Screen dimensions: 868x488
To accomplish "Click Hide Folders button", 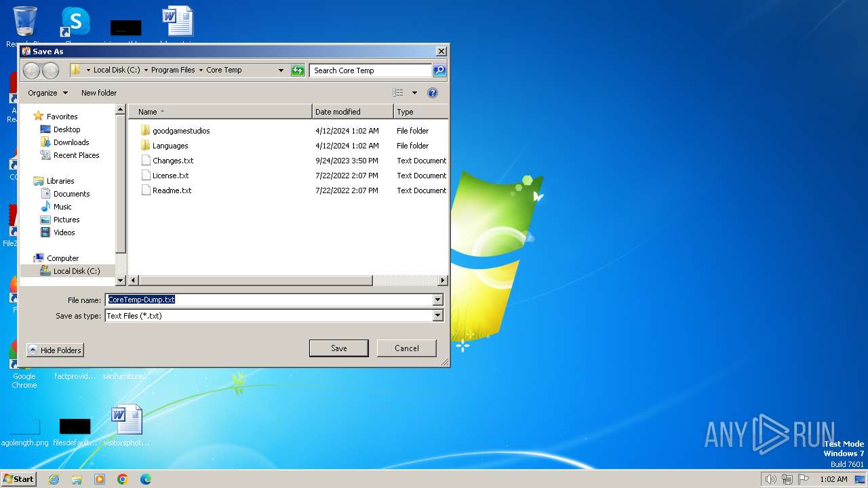I will click(55, 350).
